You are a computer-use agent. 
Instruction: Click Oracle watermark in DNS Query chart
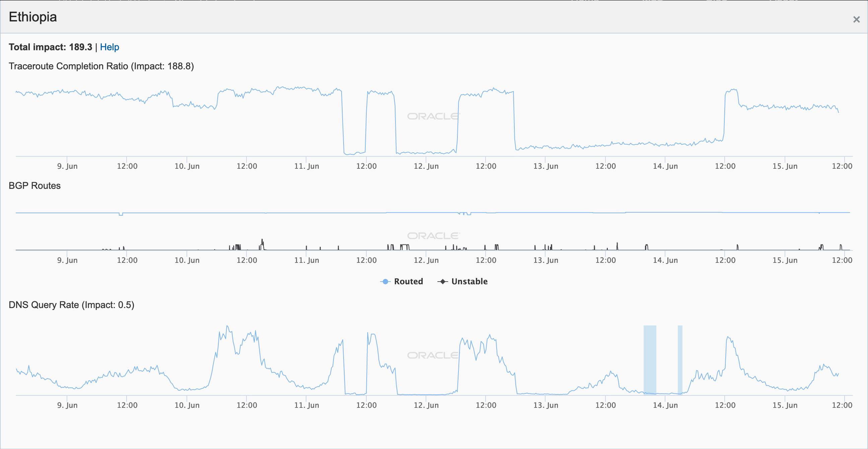(433, 355)
